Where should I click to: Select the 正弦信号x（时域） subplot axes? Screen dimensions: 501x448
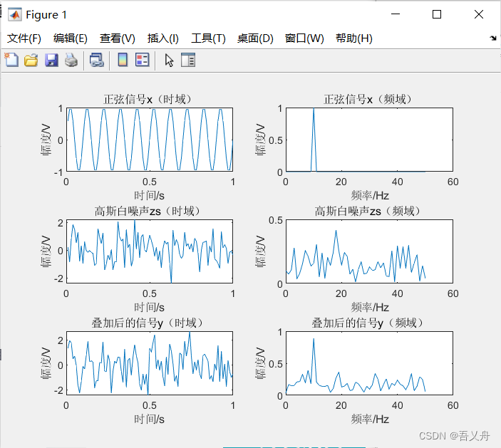click(x=150, y=140)
